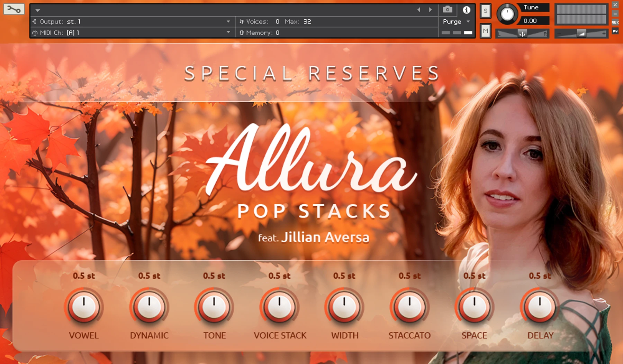
Task: Toggle the Solo S button
Action: pos(486,11)
